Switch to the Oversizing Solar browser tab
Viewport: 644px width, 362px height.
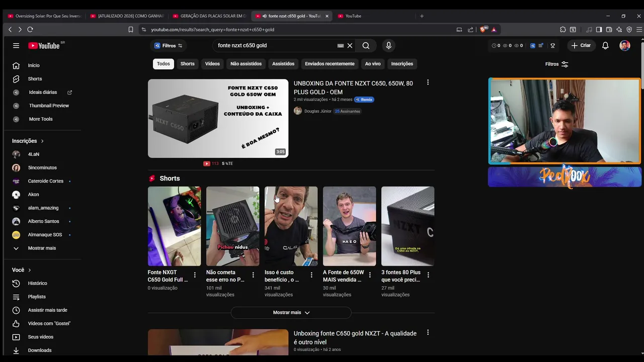tap(44, 16)
